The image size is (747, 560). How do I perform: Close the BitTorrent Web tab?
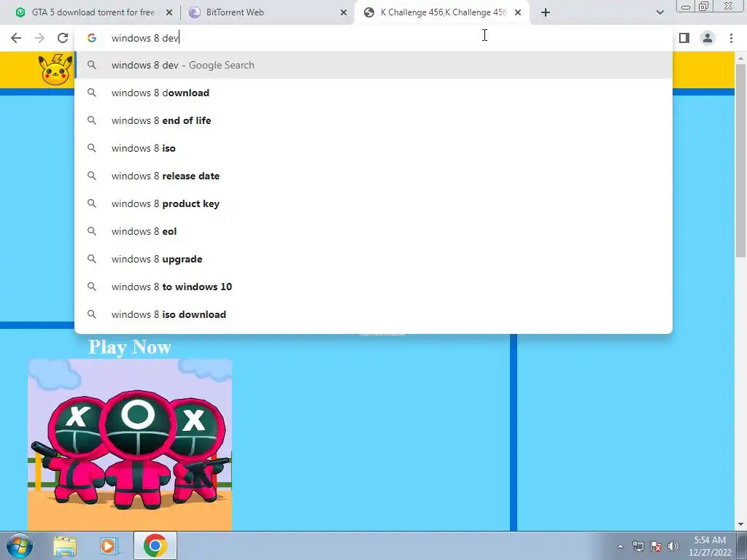point(344,12)
